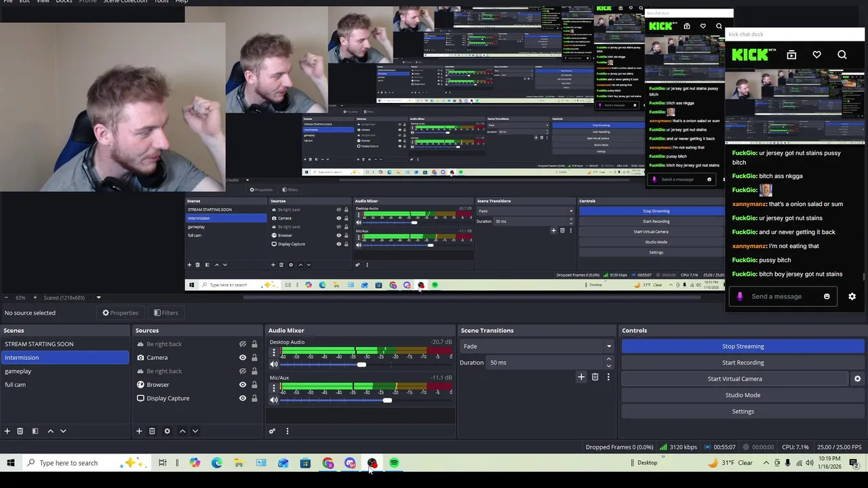The image size is (868, 488).
Task: Open Desktop Audio three-dot options
Action: [x=274, y=353]
